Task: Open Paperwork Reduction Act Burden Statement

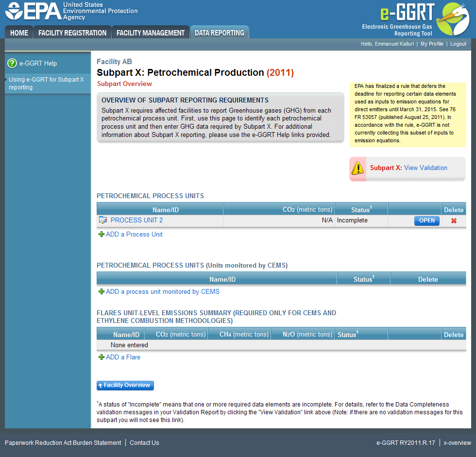Action: point(63,443)
